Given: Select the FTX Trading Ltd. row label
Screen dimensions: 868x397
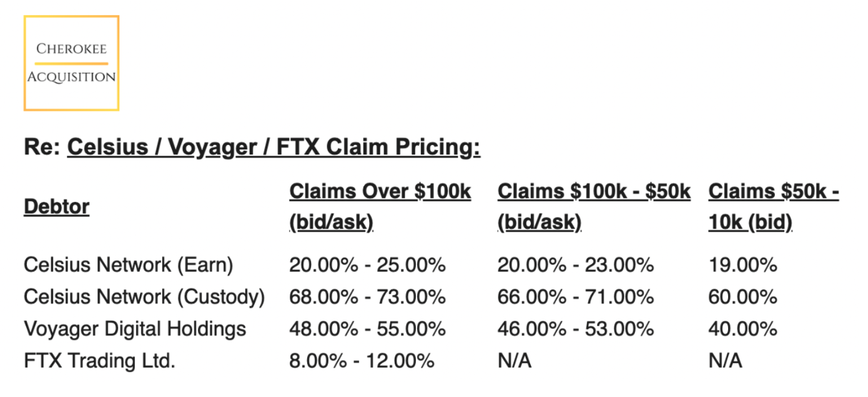Looking at the screenshot, I should point(100,361).
